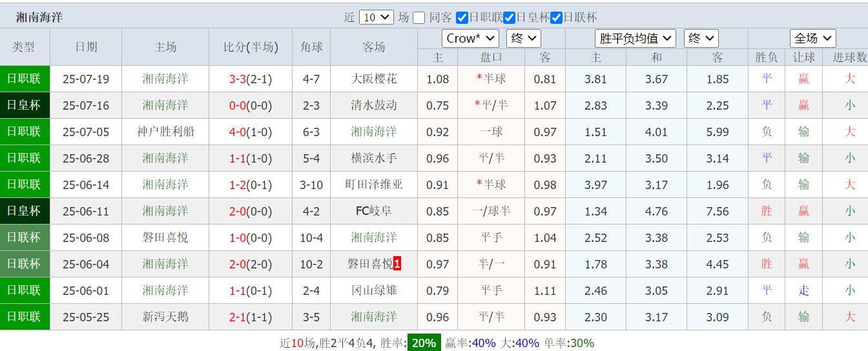Click date 25-06-04
The image size is (868, 351).
[x=86, y=265]
